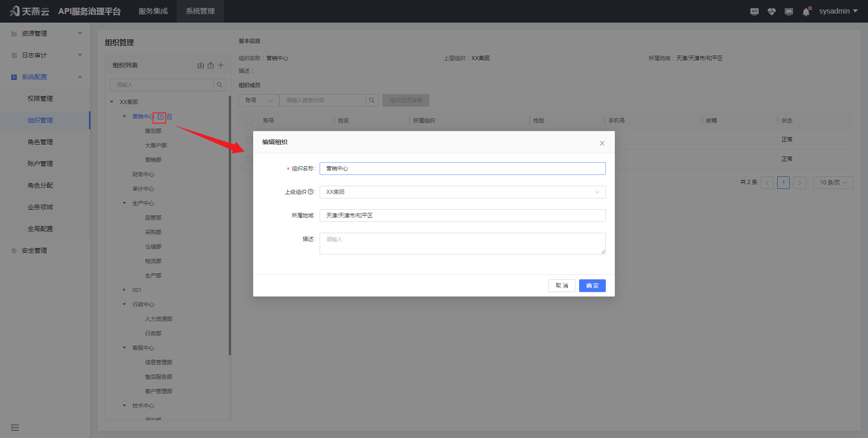
Task: Open the heartbeat health status icon
Action: click(x=771, y=11)
